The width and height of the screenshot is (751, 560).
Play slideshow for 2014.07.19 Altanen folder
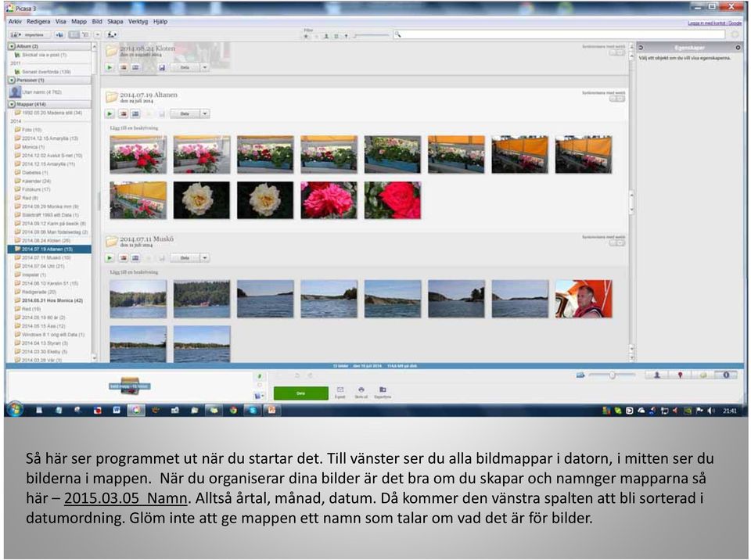pos(110,114)
